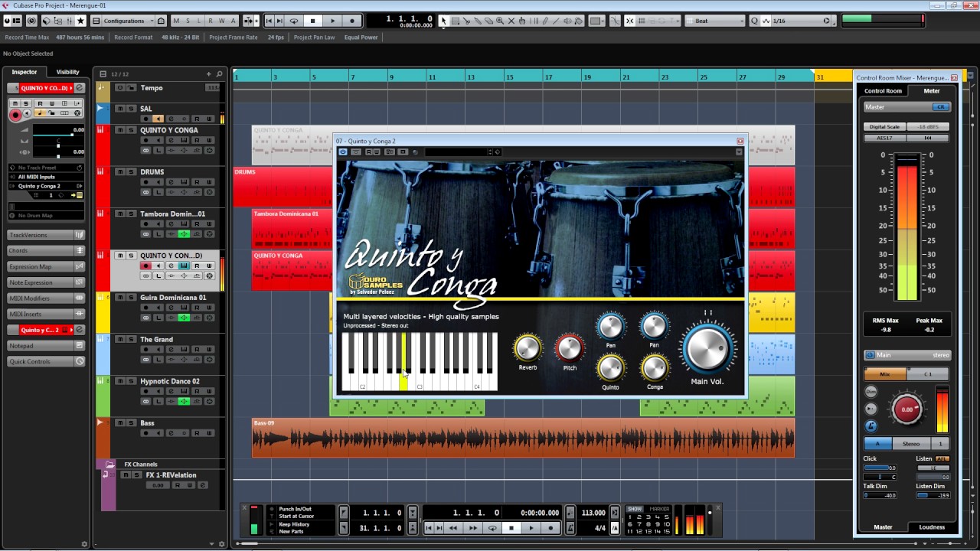
Task: Open the Beat snap type dropdown
Action: 714,21
